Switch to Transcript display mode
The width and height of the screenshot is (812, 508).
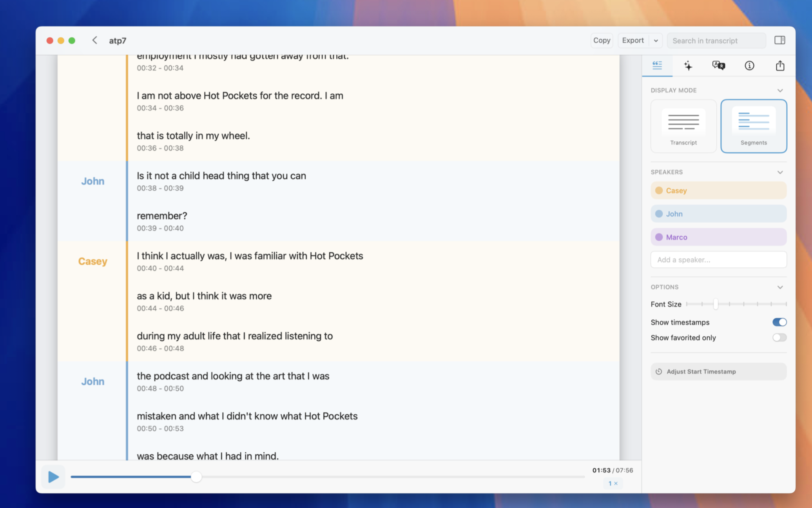[683, 126]
